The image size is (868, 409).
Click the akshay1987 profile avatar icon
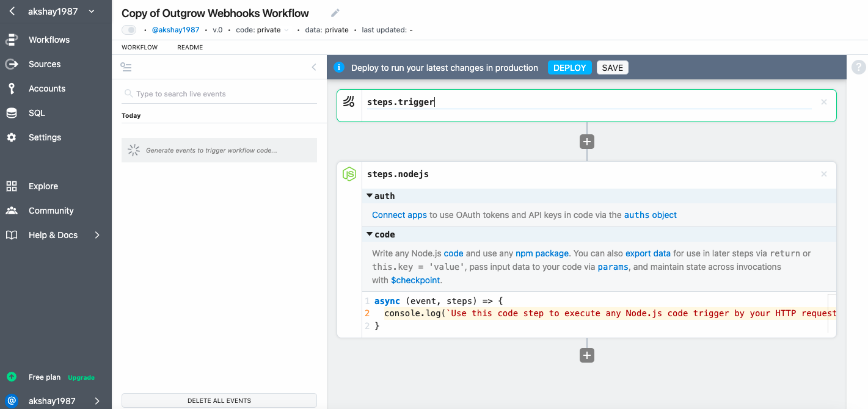[12, 401]
